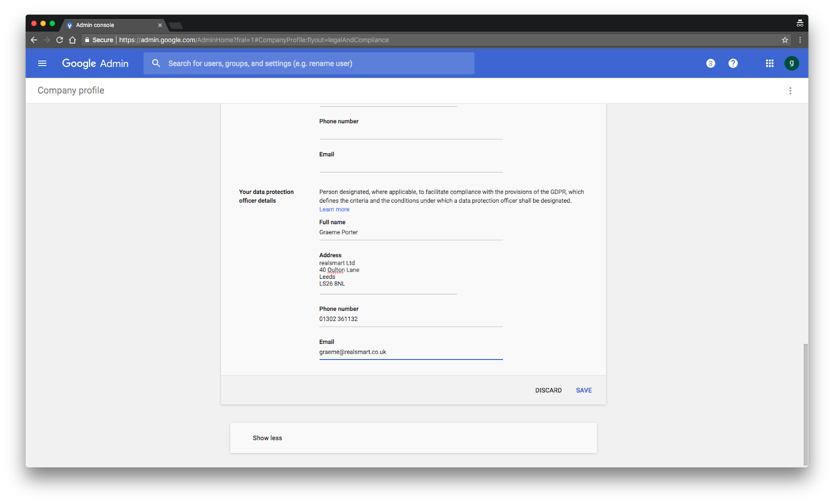The width and height of the screenshot is (834, 504).
Task: Open the main hamburger menu
Action: tap(42, 64)
